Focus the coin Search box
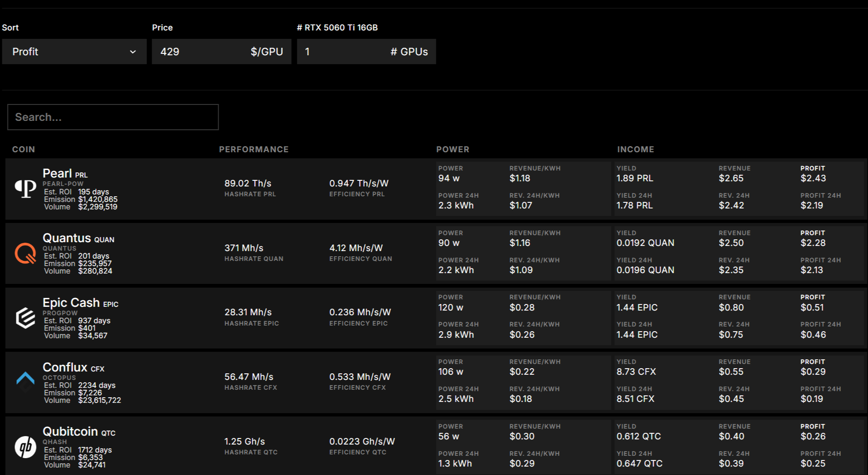868x475 pixels. (113, 117)
